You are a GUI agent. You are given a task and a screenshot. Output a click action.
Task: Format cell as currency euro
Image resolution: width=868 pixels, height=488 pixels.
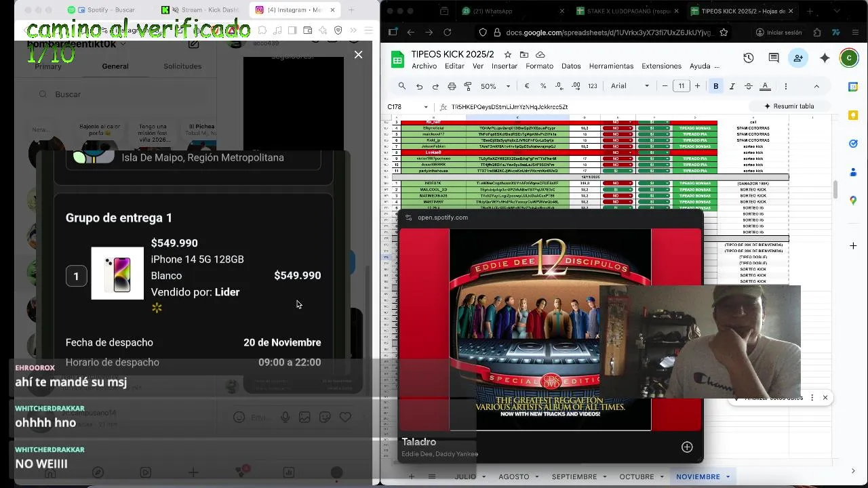click(527, 86)
